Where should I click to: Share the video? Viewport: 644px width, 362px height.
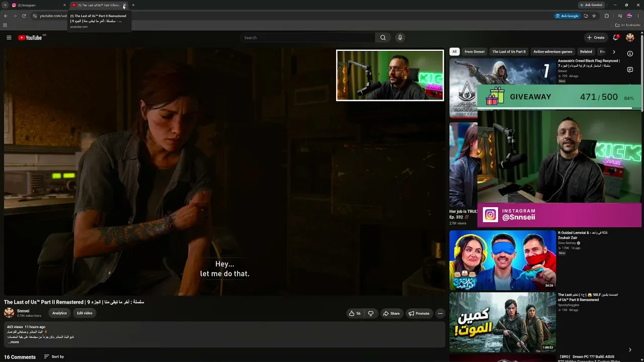tap(391, 313)
